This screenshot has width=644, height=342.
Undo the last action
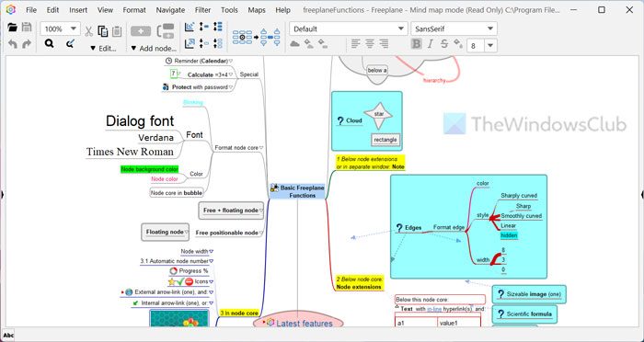pos(13,44)
